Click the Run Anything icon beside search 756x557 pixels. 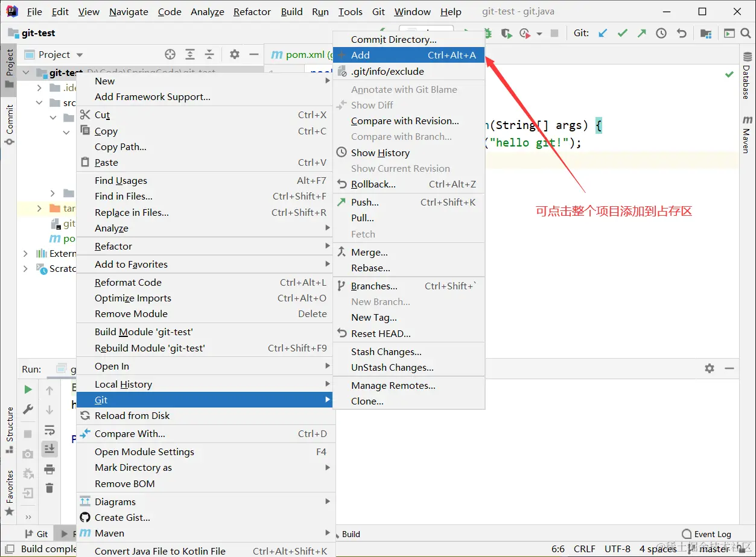pos(729,33)
